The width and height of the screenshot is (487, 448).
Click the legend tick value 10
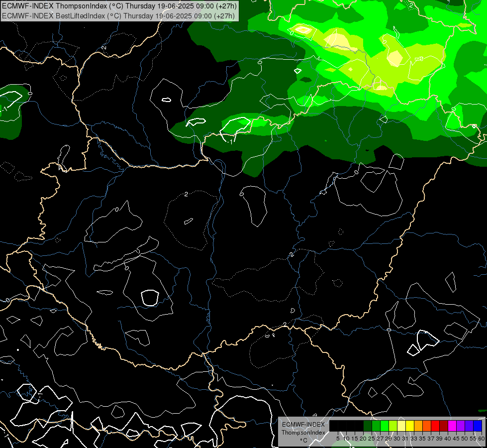coord(347,439)
